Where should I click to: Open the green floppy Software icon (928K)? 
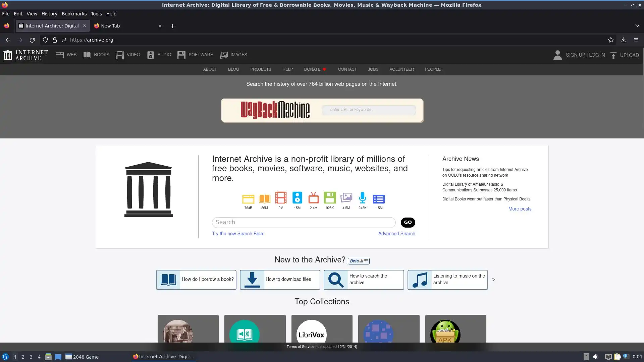330,198
